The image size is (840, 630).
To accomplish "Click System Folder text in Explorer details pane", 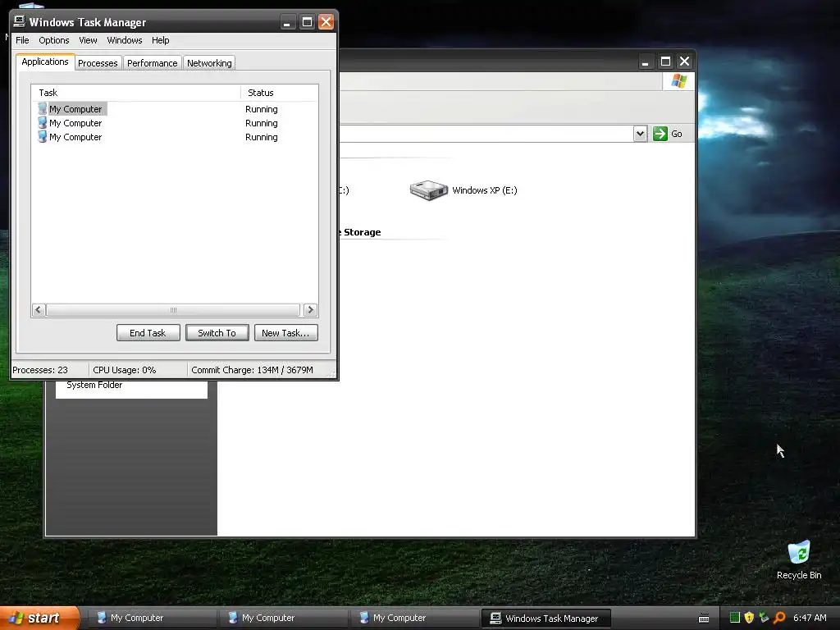I will point(94,385).
